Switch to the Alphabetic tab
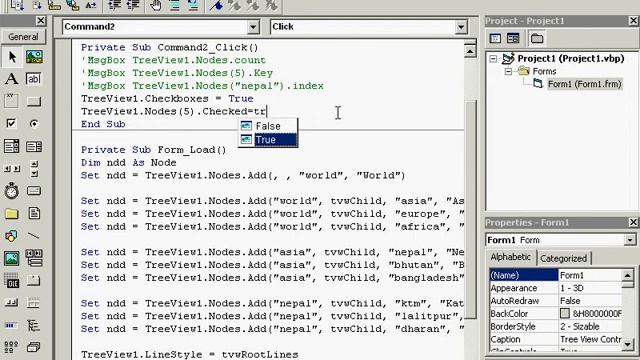Viewport: 640px width, 360px height. click(x=511, y=257)
